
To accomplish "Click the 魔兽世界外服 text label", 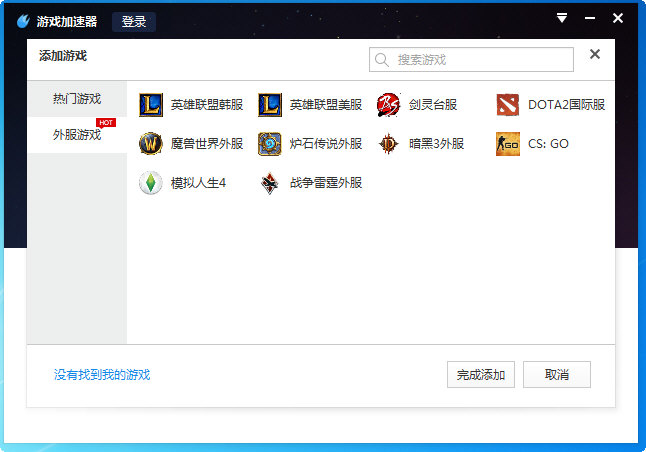I will tap(207, 144).
